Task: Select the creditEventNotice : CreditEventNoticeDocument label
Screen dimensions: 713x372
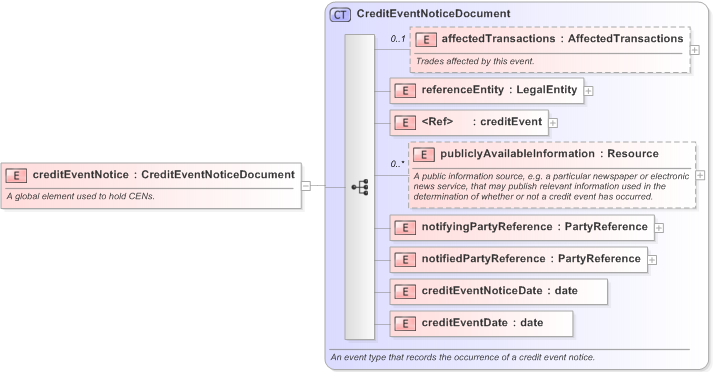Action: (x=163, y=175)
